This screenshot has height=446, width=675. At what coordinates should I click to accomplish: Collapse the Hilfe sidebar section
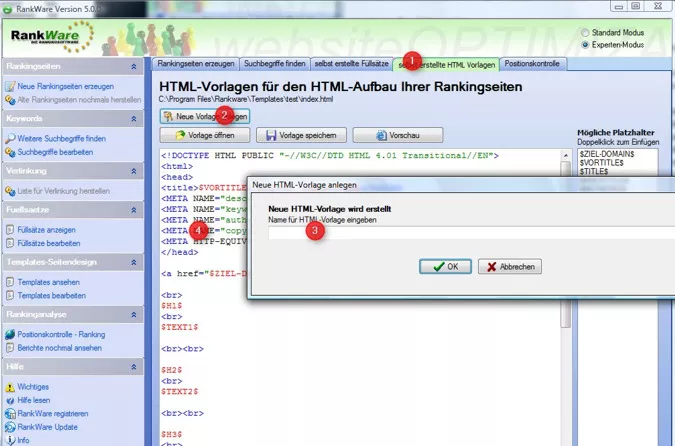[x=133, y=367]
